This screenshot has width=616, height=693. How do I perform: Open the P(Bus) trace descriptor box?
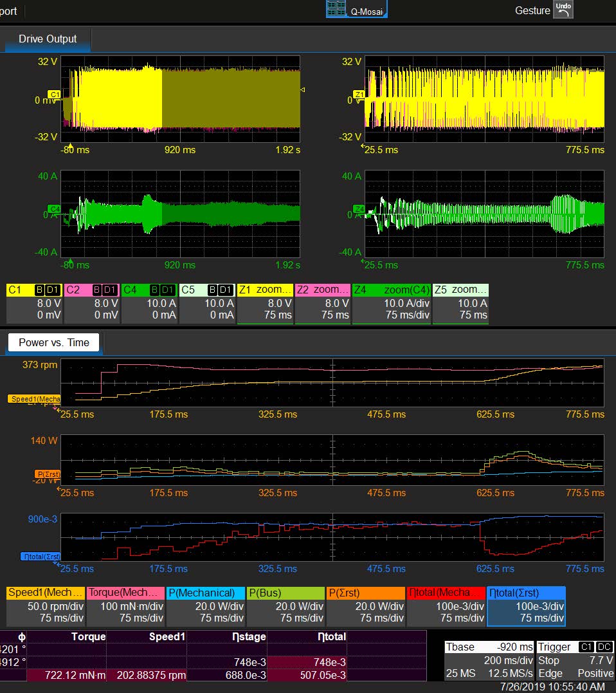285,605
